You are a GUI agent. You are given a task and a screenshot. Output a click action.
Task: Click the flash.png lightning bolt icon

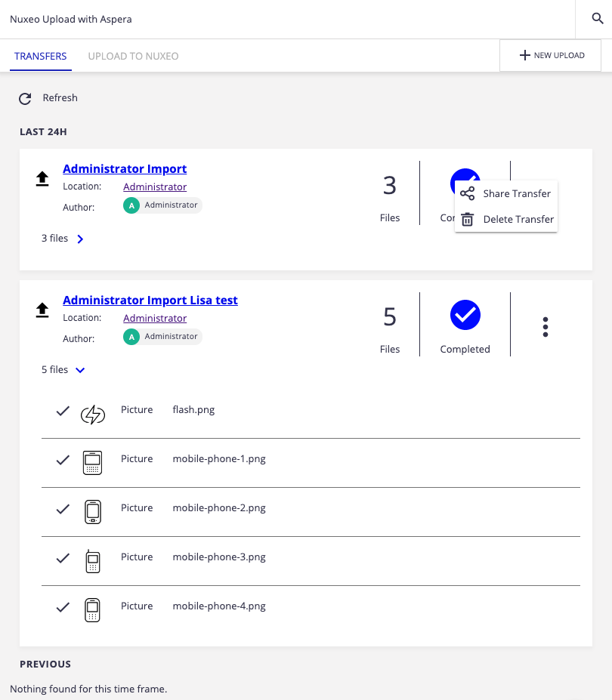pyautogui.click(x=93, y=414)
